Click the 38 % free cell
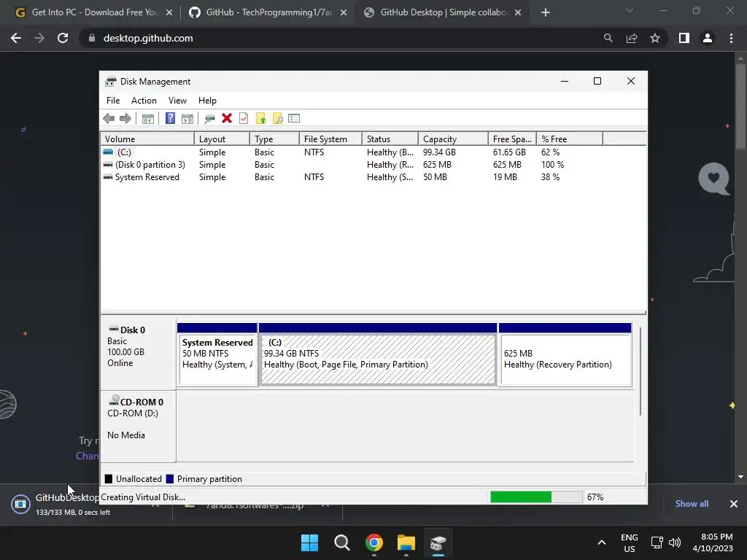747x560 pixels. point(550,177)
